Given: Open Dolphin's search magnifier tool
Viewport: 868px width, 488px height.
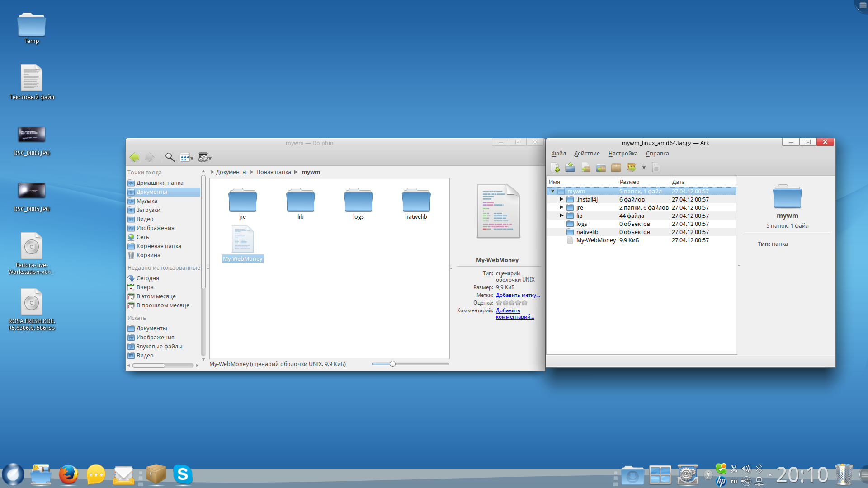Looking at the screenshot, I should 170,157.
